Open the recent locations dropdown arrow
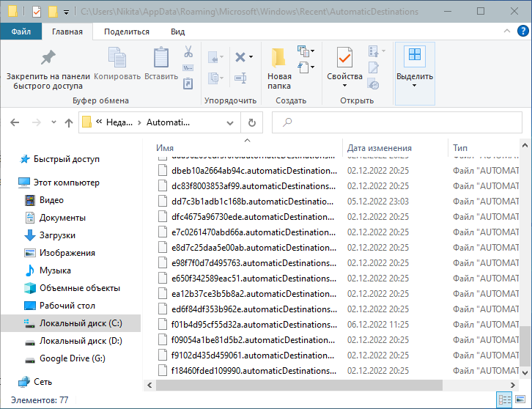 coord(53,122)
